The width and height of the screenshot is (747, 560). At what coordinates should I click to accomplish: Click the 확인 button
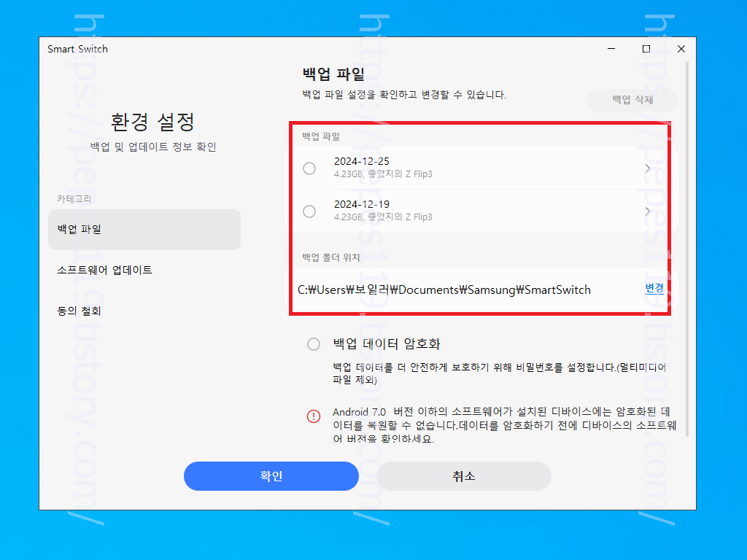tap(271, 476)
